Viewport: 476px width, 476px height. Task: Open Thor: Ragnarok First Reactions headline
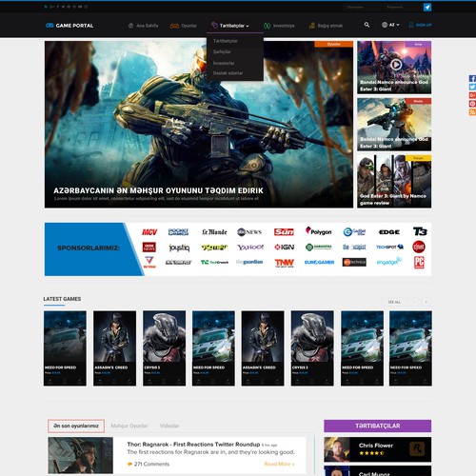tap(193, 445)
